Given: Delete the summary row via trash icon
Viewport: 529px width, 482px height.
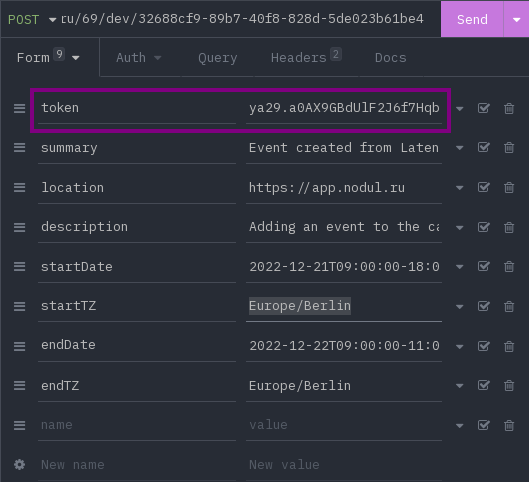Looking at the screenshot, I should (509, 148).
